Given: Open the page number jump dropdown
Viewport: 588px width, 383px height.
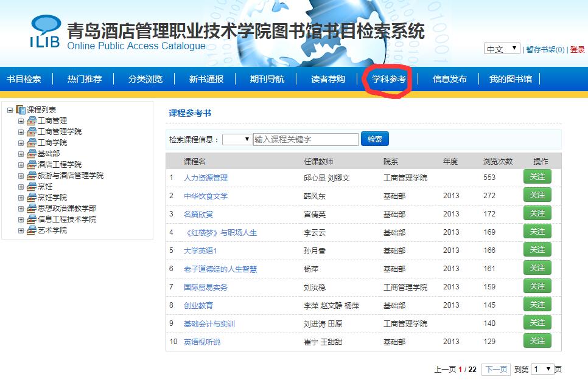Looking at the screenshot, I should pyautogui.click(x=542, y=369).
